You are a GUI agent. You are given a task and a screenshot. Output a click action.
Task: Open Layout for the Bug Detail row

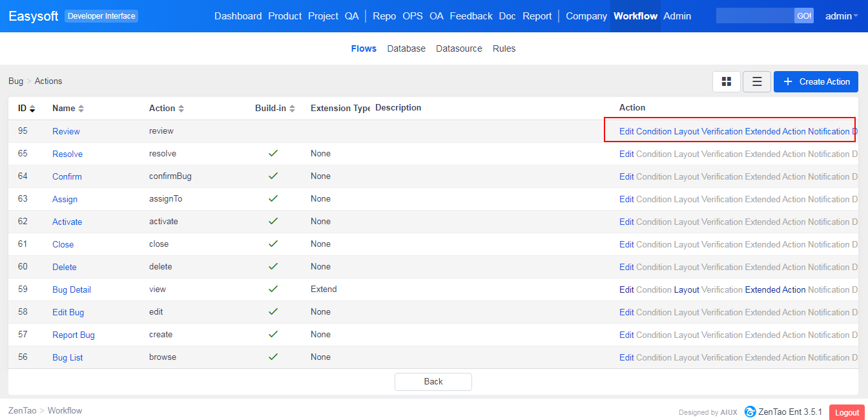pyautogui.click(x=687, y=289)
